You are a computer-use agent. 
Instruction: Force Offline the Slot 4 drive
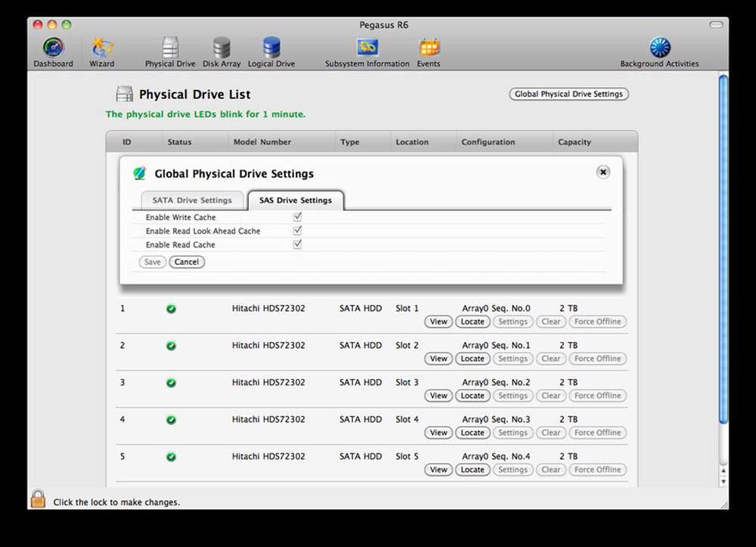[x=598, y=433]
